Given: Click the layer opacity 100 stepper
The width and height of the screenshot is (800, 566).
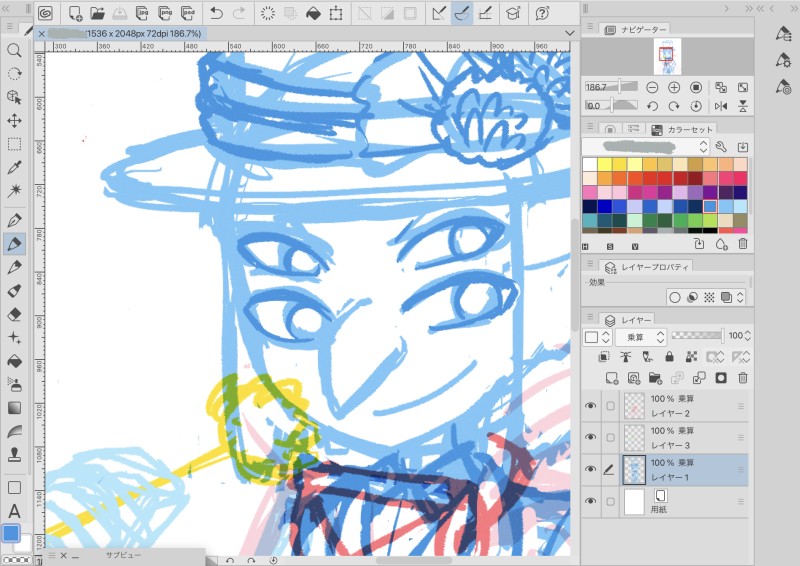Looking at the screenshot, I should click(x=747, y=335).
